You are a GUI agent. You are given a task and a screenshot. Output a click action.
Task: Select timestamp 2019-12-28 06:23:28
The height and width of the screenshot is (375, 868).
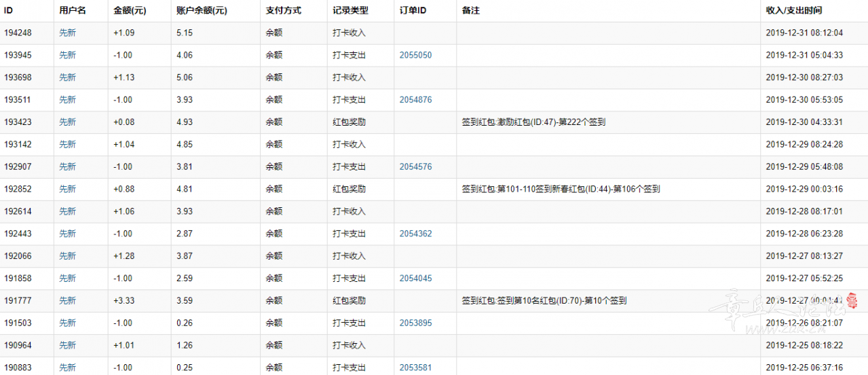point(804,234)
